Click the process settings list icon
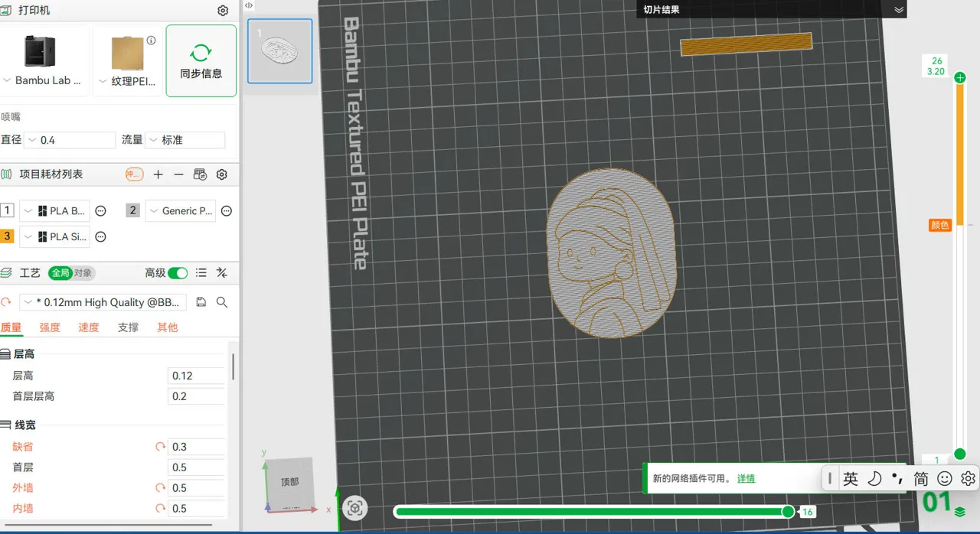980x534 pixels. [201, 273]
